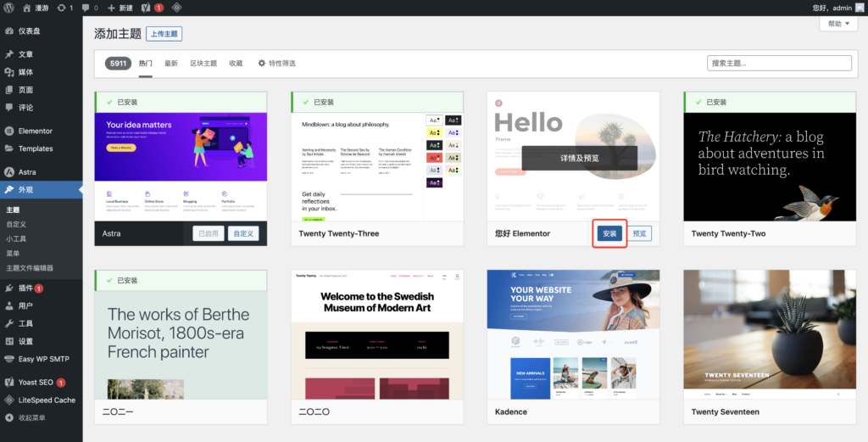Open Astra theme thumbnail
The width and height of the screenshot is (868, 442).
(181, 167)
